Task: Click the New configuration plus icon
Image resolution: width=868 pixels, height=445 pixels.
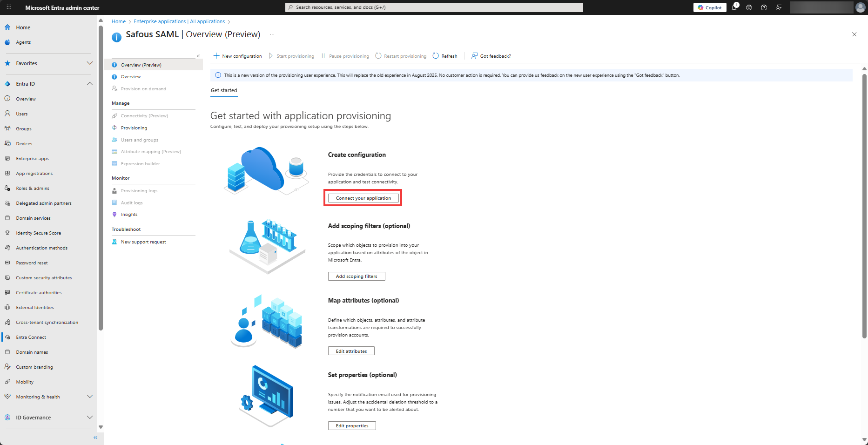Action: click(216, 56)
